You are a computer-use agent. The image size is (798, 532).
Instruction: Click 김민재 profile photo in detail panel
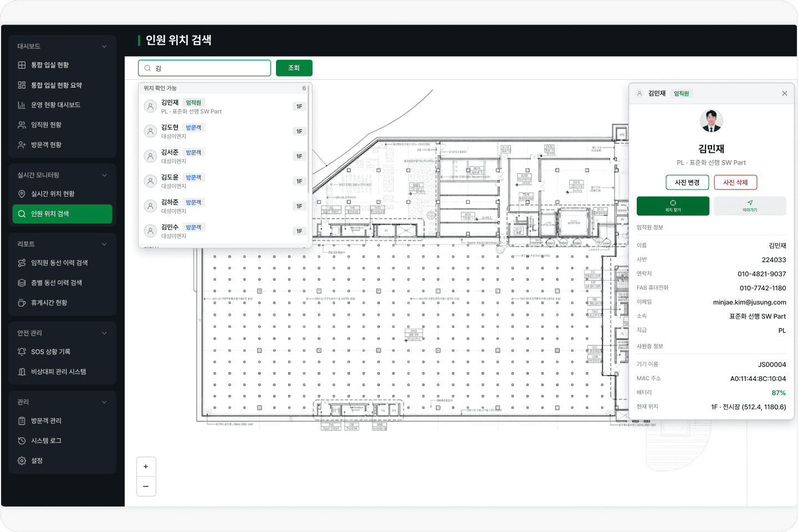pyautogui.click(x=712, y=121)
